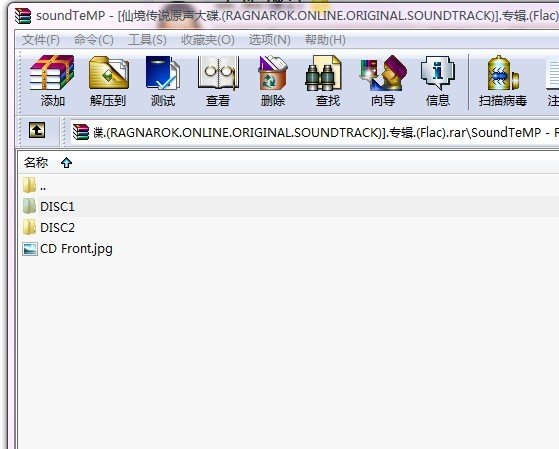This screenshot has width=559, height=449.
Task: Open the 帮助(H) menu
Action: click(325, 40)
